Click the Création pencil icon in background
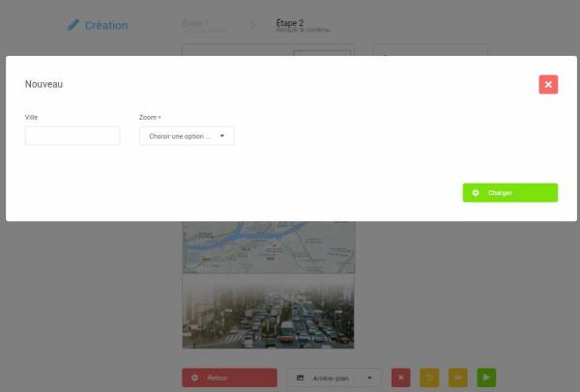 (x=73, y=25)
